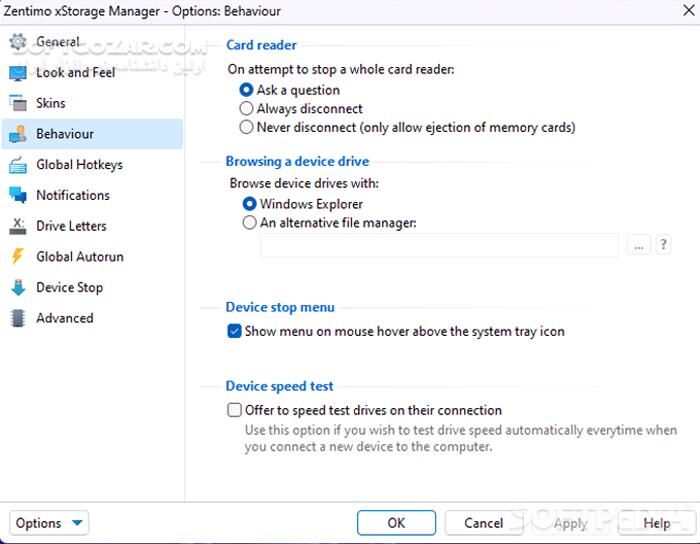Click the Cancel button

[483, 523]
